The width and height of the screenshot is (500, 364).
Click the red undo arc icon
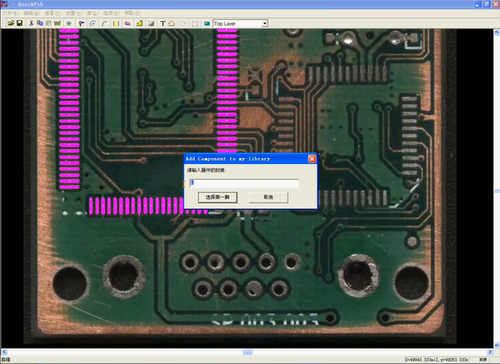(172, 23)
